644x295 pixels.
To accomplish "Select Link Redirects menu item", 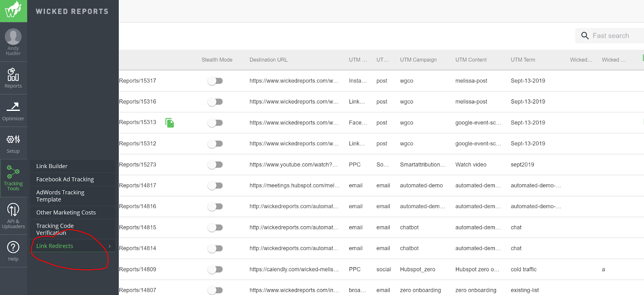I will click(x=72, y=246).
